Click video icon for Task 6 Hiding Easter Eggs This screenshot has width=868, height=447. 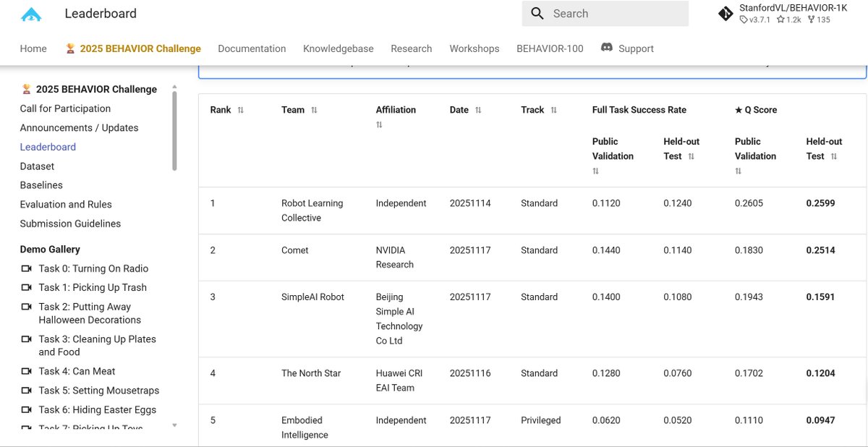point(27,409)
